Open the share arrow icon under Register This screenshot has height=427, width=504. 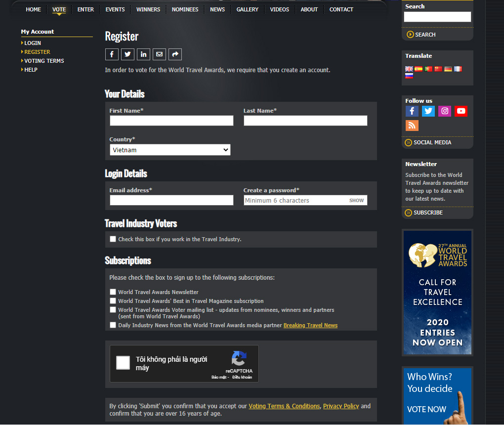pyautogui.click(x=175, y=54)
